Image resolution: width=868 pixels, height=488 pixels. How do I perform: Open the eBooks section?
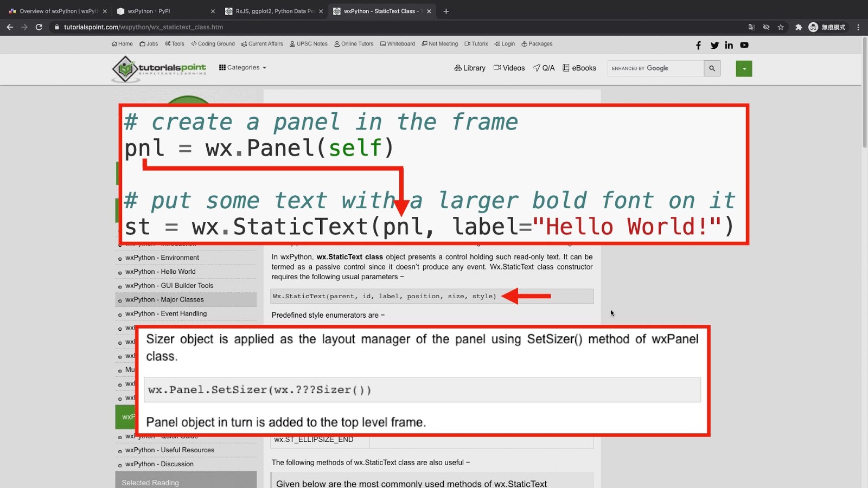coord(579,68)
